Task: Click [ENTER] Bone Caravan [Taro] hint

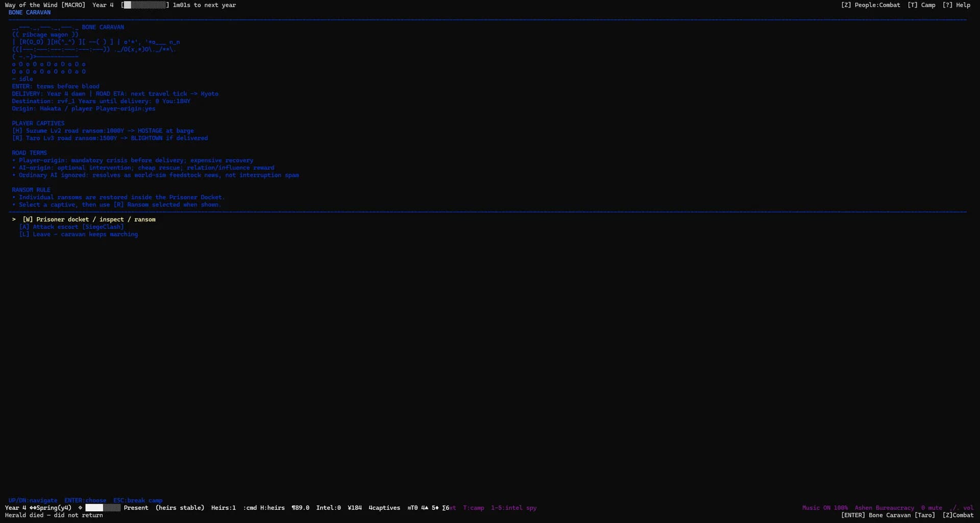Action: pos(888,515)
